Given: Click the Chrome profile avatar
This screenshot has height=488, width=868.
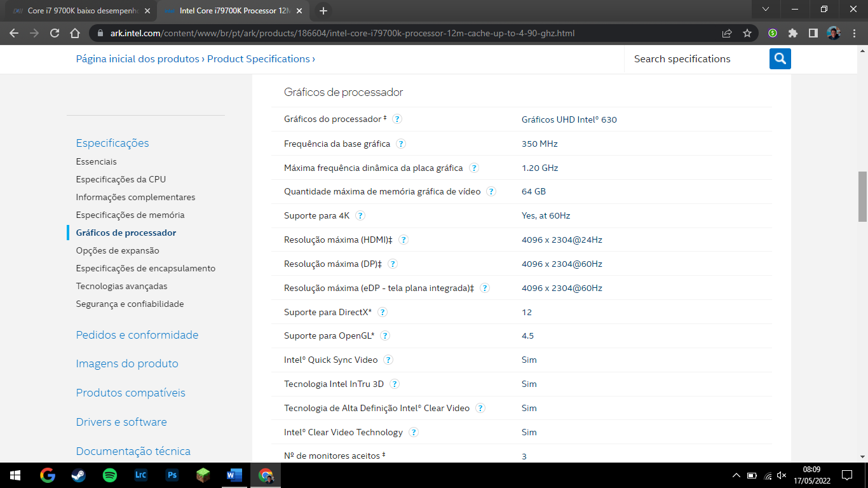Looking at the screenshot, I should coord(834,33).
